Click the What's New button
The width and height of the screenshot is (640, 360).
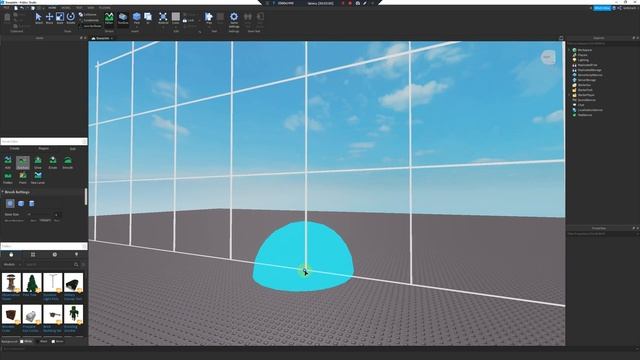pos(602,8)
